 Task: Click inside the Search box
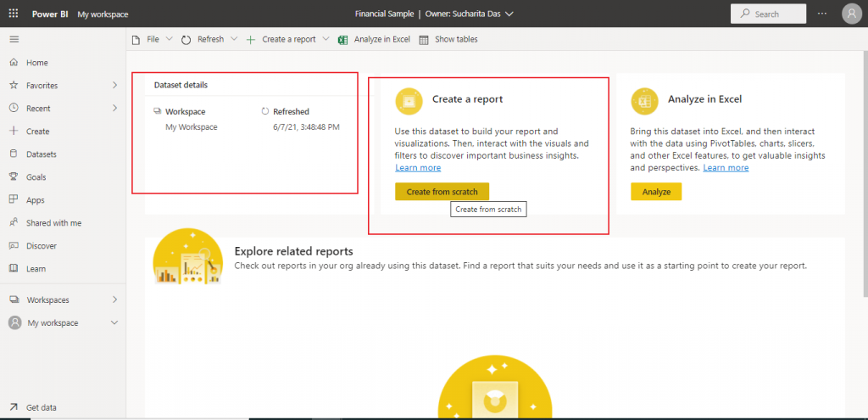pyautogui.click(x=768, y=14)
